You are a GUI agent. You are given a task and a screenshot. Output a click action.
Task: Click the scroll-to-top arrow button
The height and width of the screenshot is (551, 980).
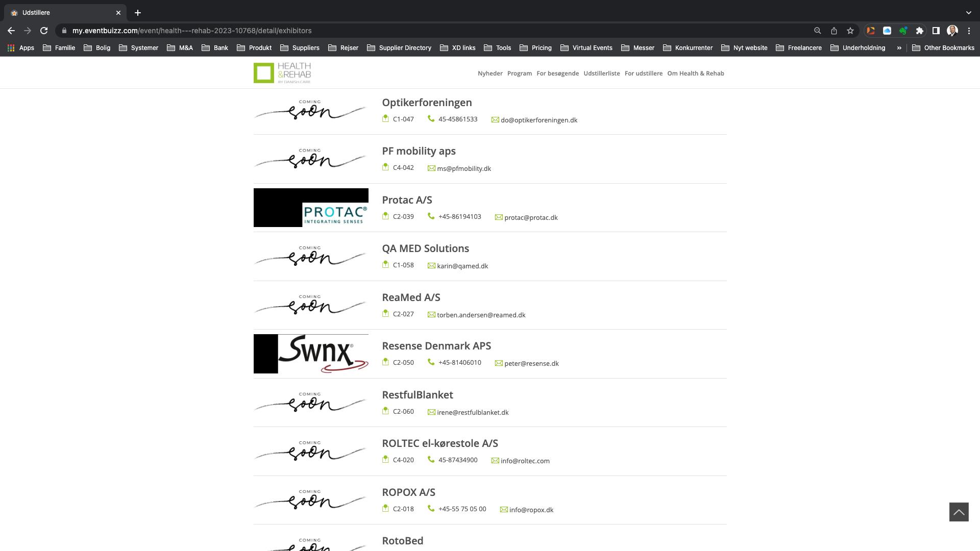tap(959, 512)
